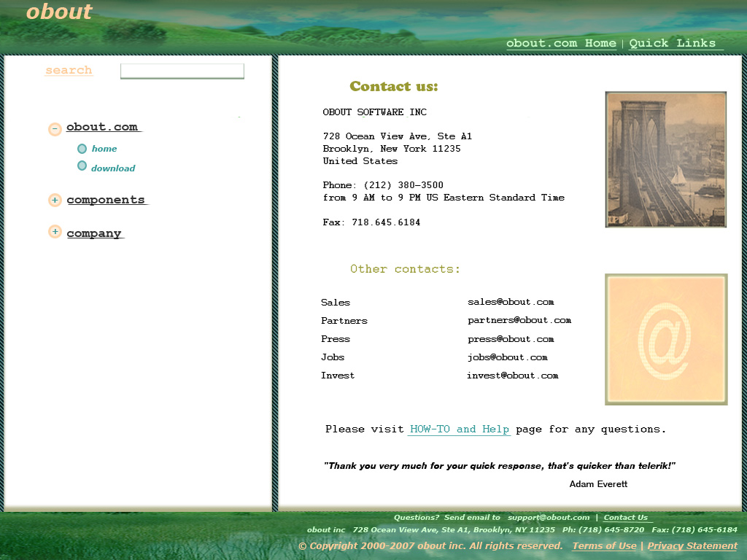Open the Terms of Use link

604,545
